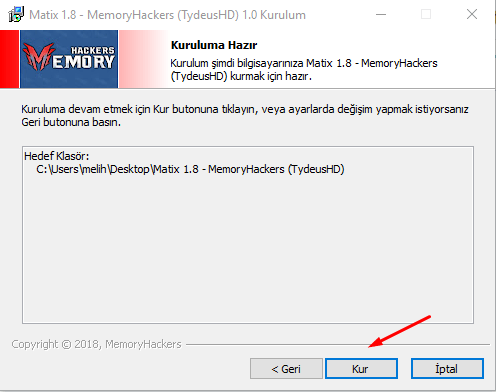Click the 'Kuruluma Hazır' heading
The width and height of the screenshot is (496, 392).
tap(214, 45)
